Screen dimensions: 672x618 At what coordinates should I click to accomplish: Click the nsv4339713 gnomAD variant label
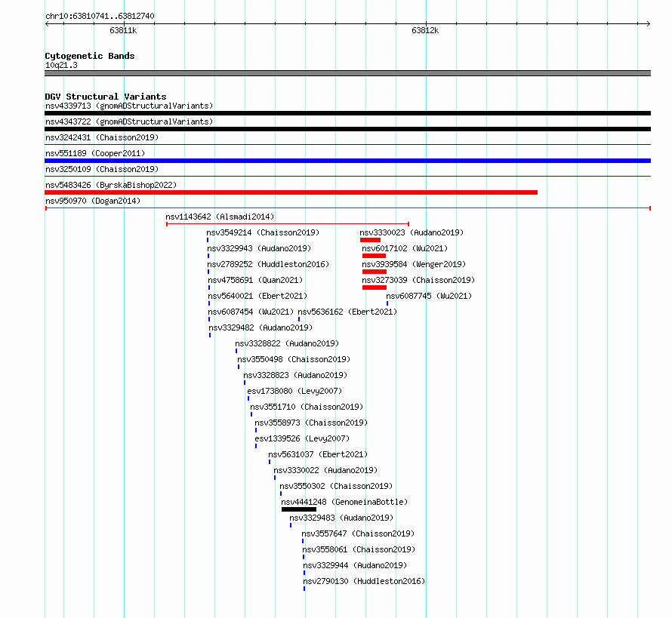tap(129, 106)
